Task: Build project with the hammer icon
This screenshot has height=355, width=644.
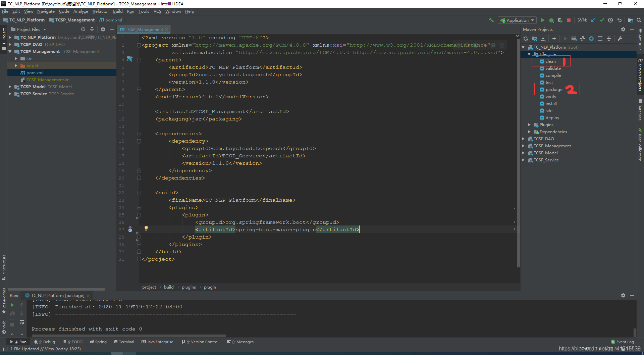Action: tap(491, 20)
